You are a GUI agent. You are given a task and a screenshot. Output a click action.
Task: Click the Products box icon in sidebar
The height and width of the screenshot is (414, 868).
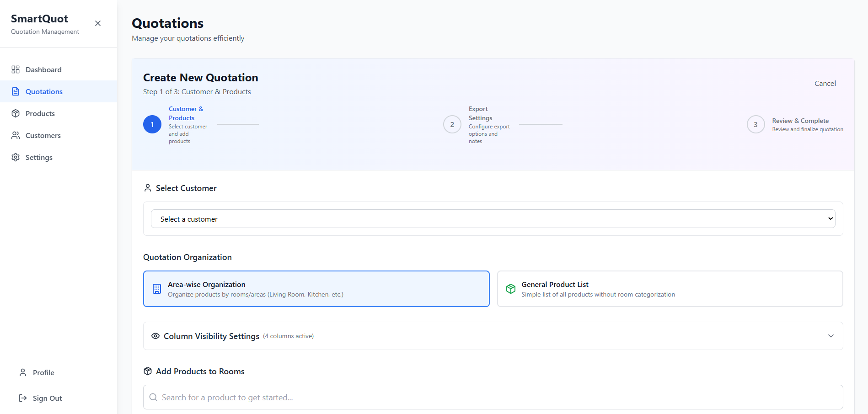[16, 113]
